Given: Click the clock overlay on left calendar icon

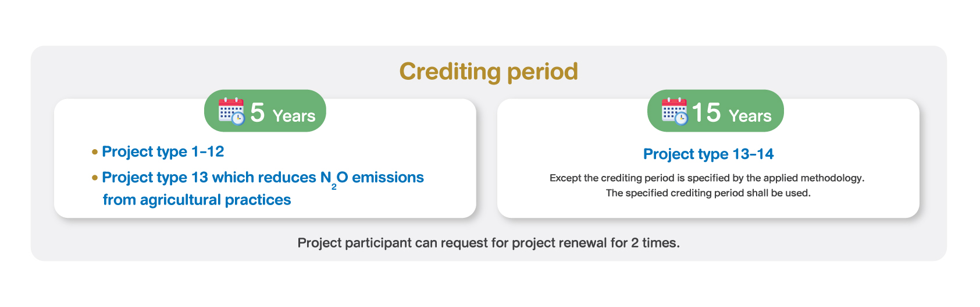Looking at the screenshot, I should [x=238, y=118].
